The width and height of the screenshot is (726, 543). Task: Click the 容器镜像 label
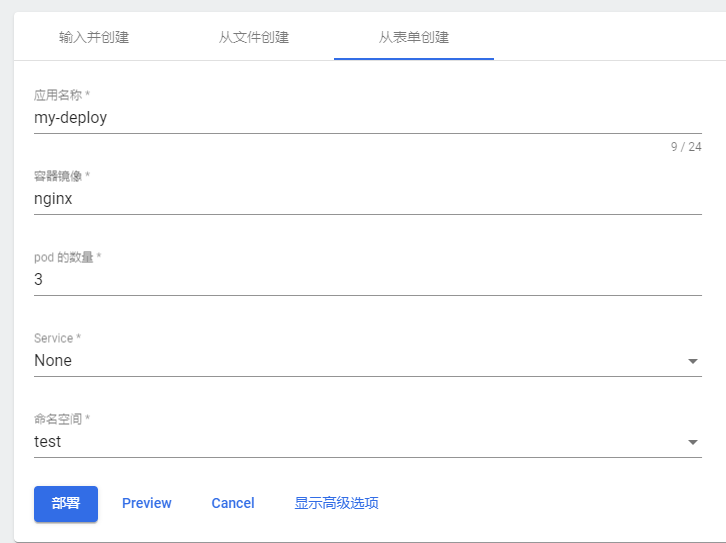pos(62,176)
